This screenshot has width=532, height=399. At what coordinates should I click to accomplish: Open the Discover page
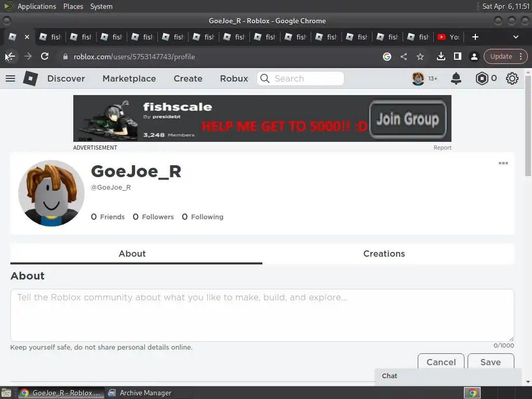tap(66, 78)
